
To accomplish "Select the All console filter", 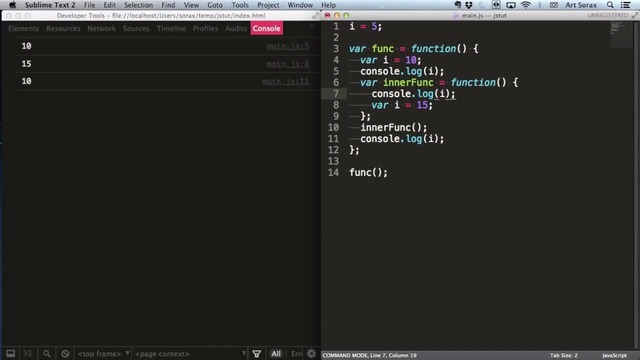I will (x=276, y=353).
